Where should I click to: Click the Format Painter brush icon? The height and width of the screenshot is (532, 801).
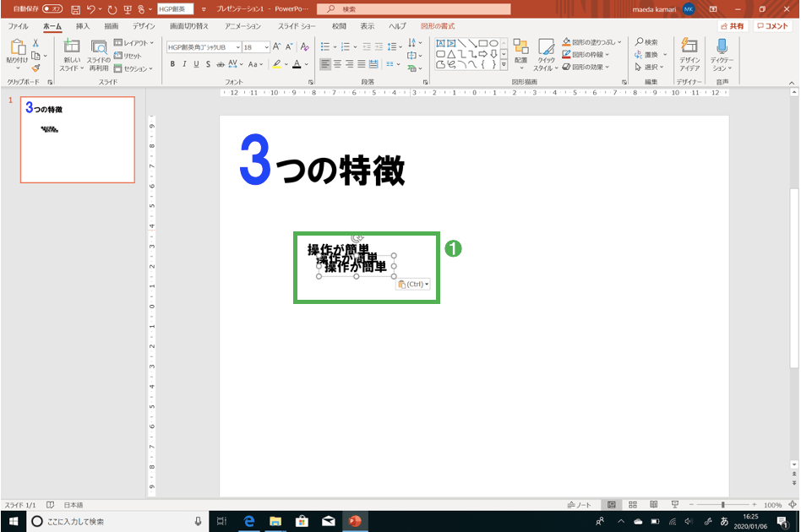[35, 68]
